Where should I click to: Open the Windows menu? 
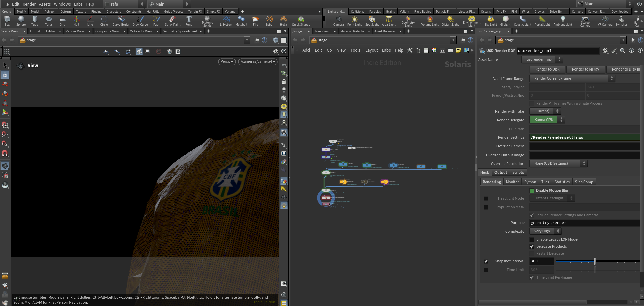coord(62,4)
